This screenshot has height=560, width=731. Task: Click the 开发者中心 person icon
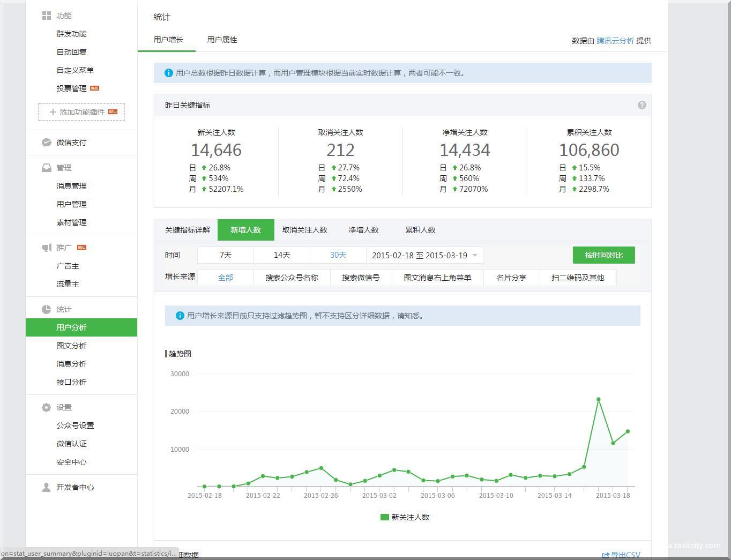(x=47, y=487)
